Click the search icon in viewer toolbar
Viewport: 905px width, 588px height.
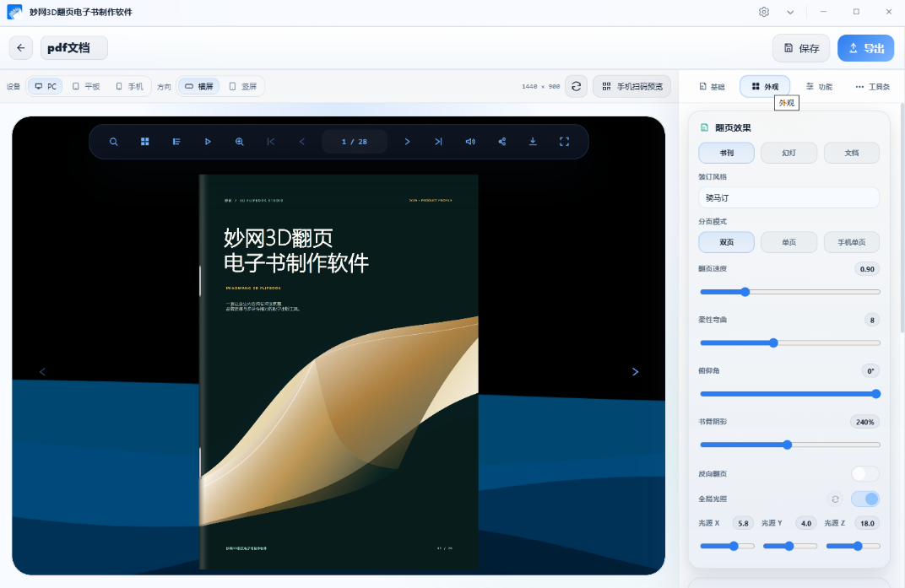pyautogui.click(x=114, y=142)
